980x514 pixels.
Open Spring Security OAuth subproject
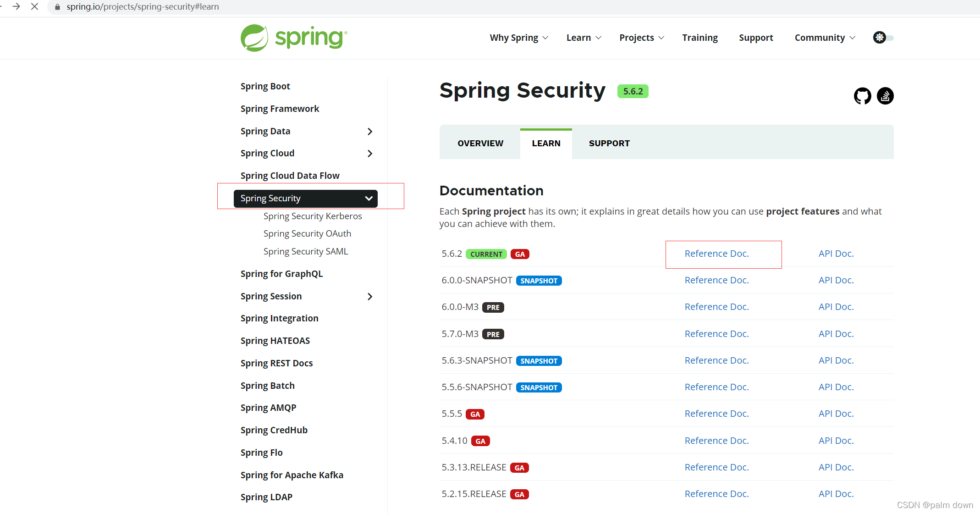point(307,233)
